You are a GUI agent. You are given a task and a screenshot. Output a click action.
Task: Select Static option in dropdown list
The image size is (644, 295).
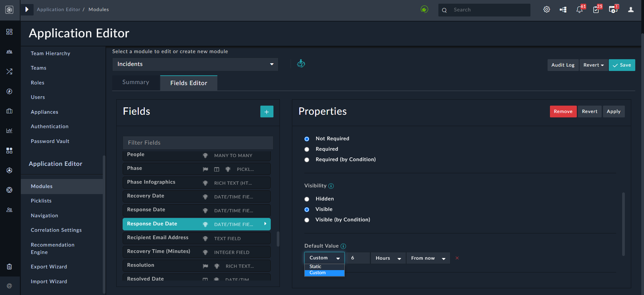coord(315,266)
